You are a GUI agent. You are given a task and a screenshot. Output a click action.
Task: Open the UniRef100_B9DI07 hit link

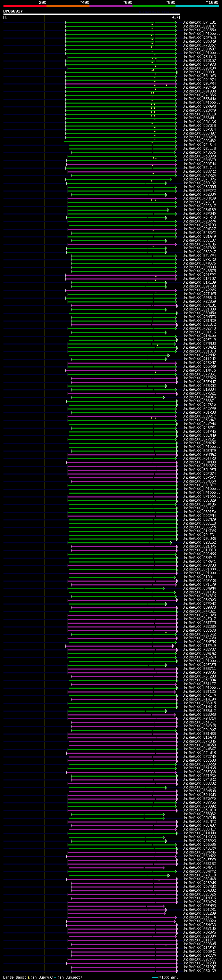pyautogui.click(x=199, y=26)
